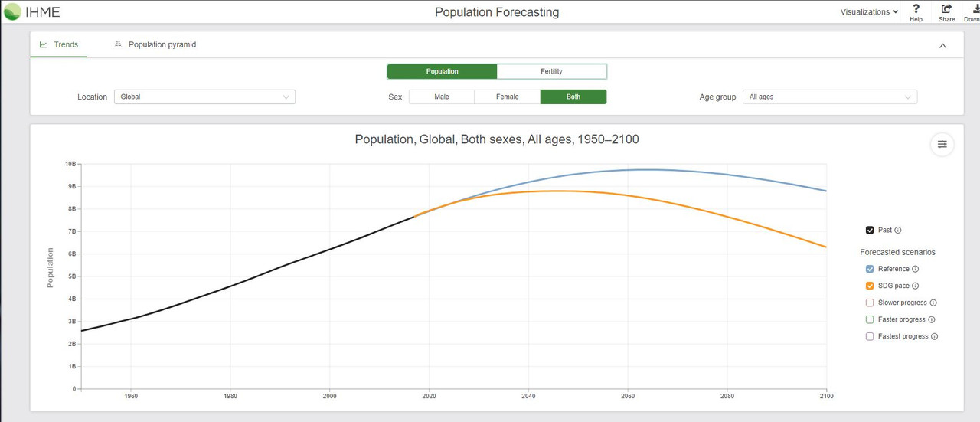Viewport: 980px width, 422px height.
Task: Select Both sexes option
Action: 573,97
